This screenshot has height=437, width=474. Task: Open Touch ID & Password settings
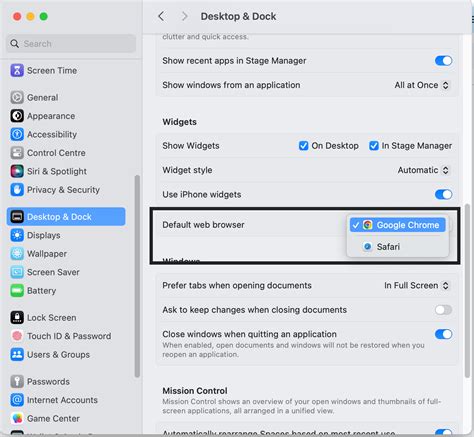66,336
